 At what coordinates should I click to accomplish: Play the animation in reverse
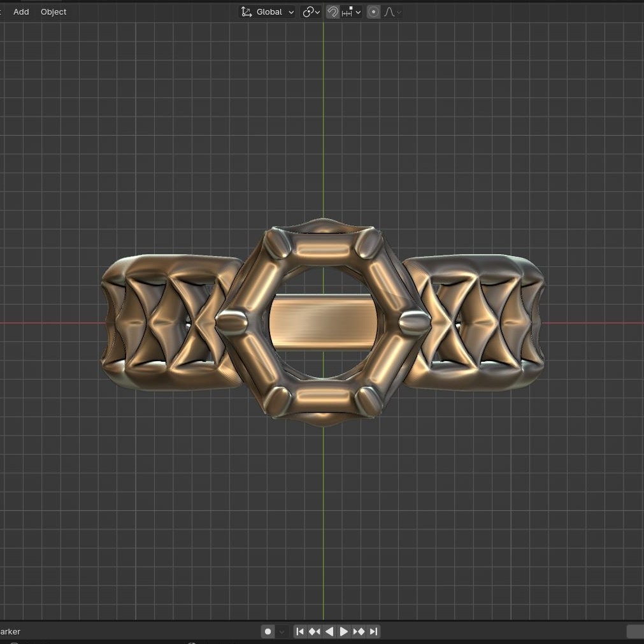tap(329, 631)
